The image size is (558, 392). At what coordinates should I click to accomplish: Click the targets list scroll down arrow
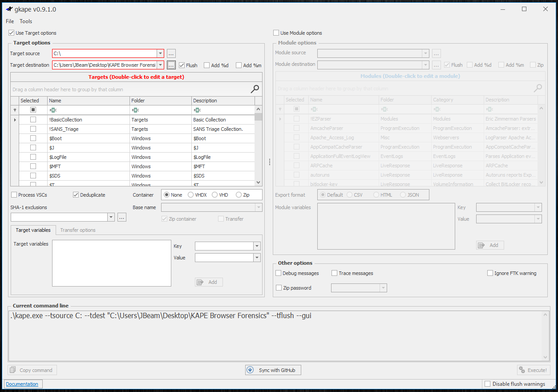click(259, 182)
